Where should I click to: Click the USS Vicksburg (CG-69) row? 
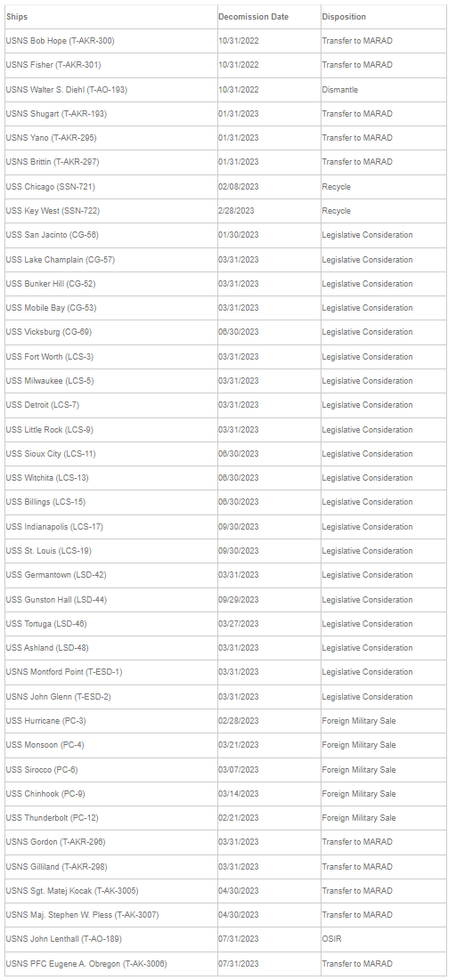(226, 332)
